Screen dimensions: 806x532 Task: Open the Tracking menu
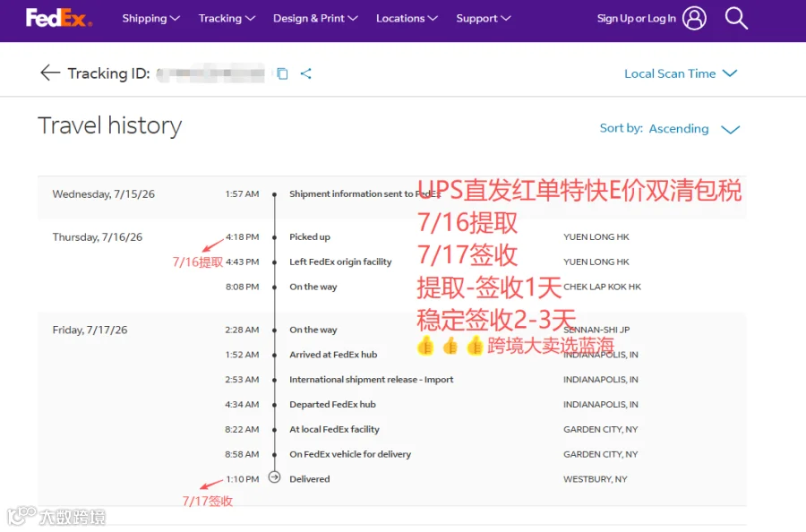pos(227,19)
